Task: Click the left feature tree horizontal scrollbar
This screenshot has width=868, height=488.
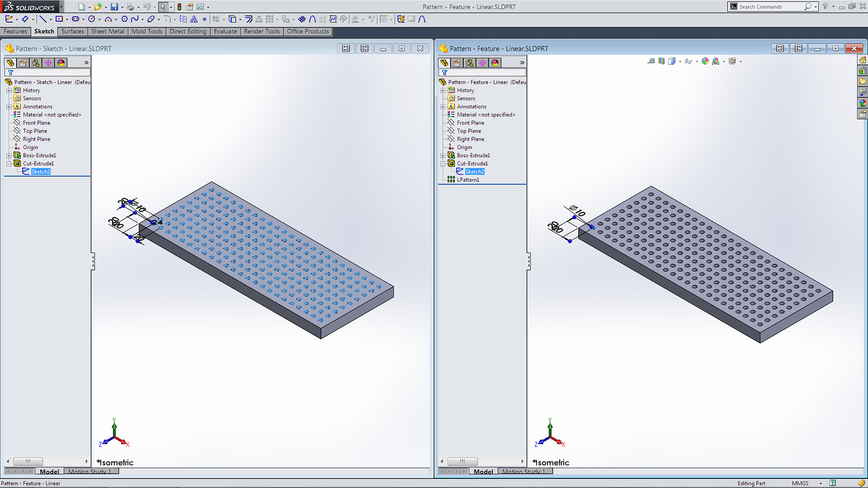Action: click(28, 461)
